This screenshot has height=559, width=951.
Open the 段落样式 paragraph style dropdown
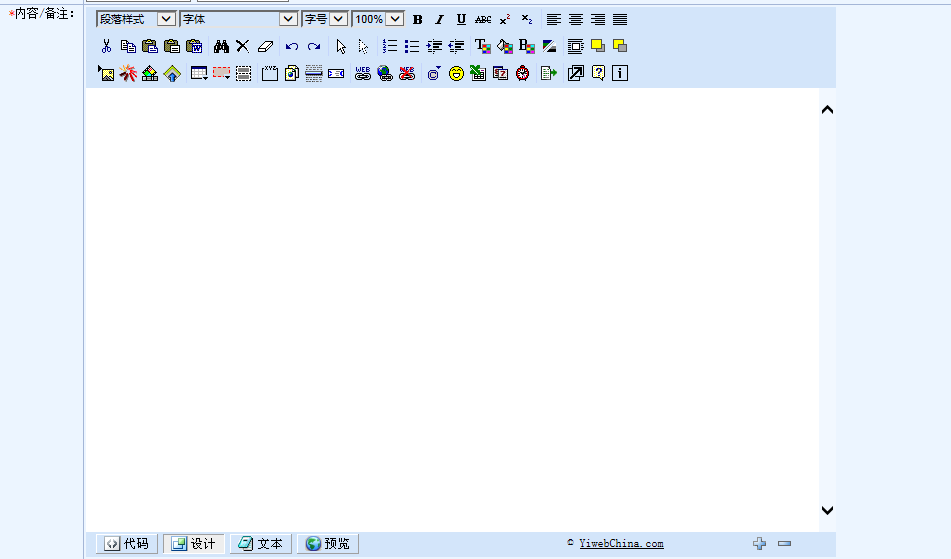[136, 19]
